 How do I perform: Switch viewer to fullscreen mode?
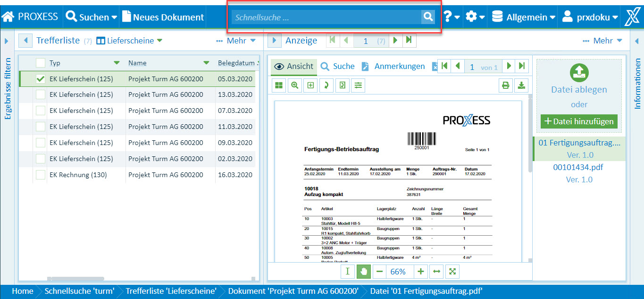point(452,272)
